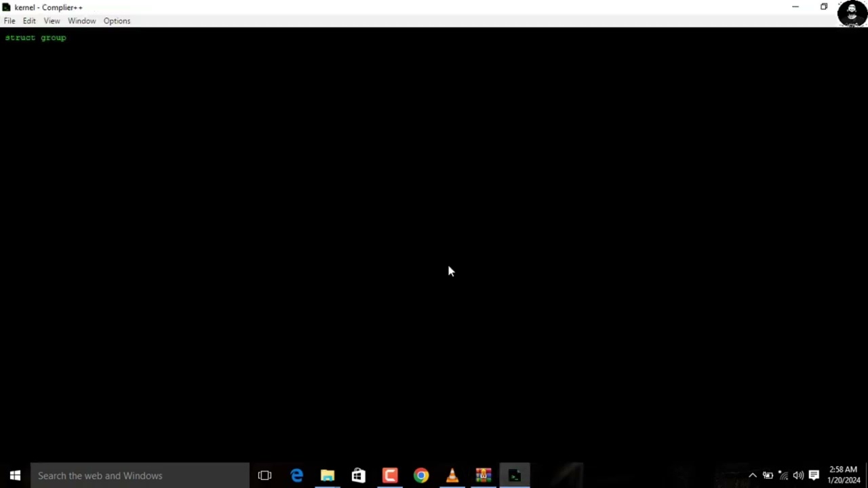Show hidden system tray icons
This screenshot has height=488, width=868.
752,476
